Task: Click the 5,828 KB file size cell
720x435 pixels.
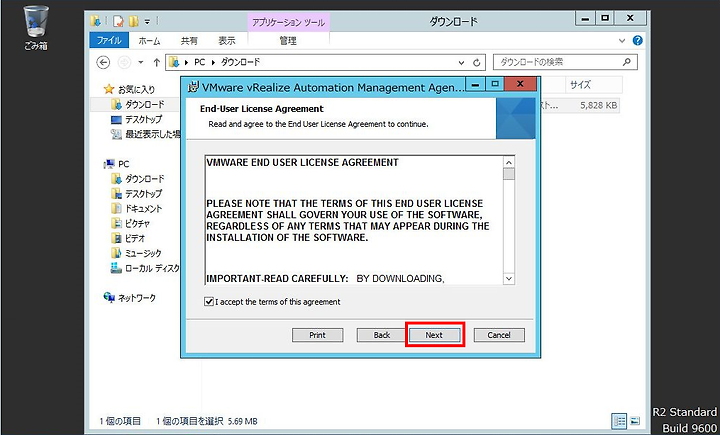Action: 598,105
